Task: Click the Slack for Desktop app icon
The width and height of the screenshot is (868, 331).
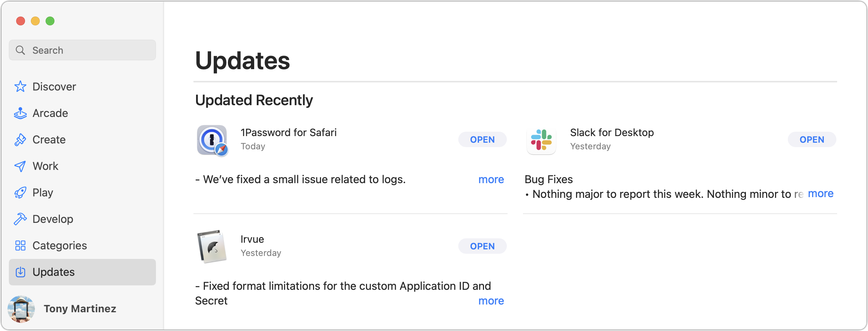Action: (x=541, y=140)
